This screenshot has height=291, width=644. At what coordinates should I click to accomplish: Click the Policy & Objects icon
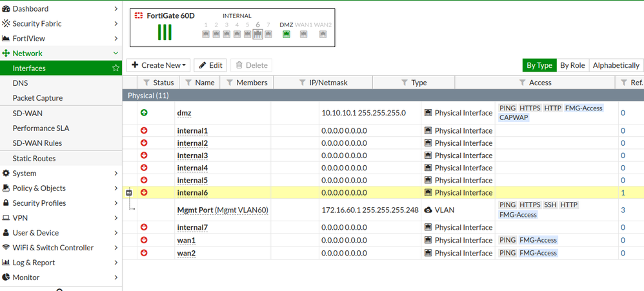(6, 188)
